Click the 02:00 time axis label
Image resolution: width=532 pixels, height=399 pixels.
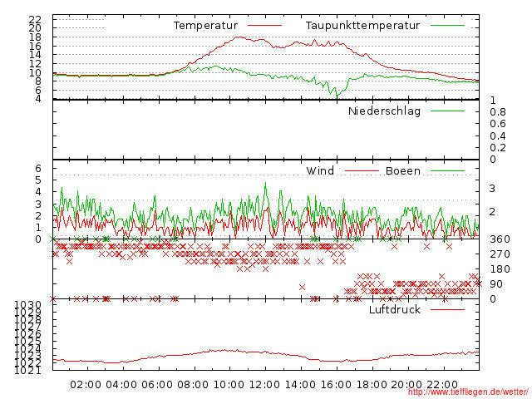coord(86,385)
